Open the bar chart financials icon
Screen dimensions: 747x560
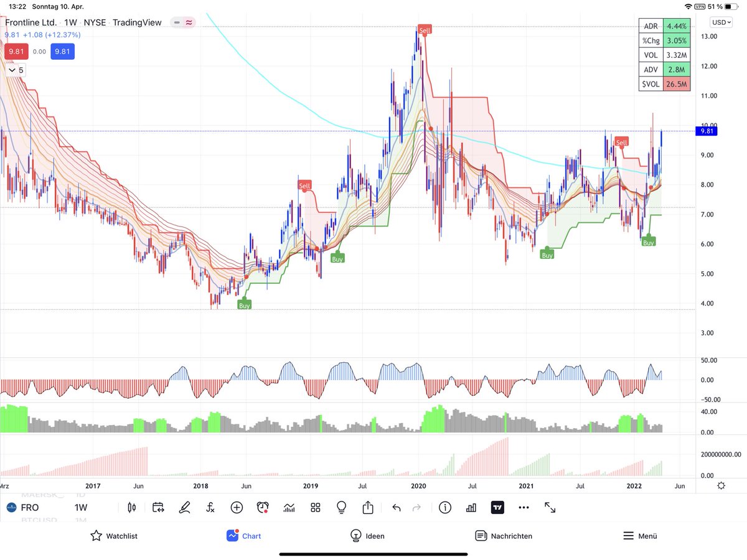click(471, 508)
